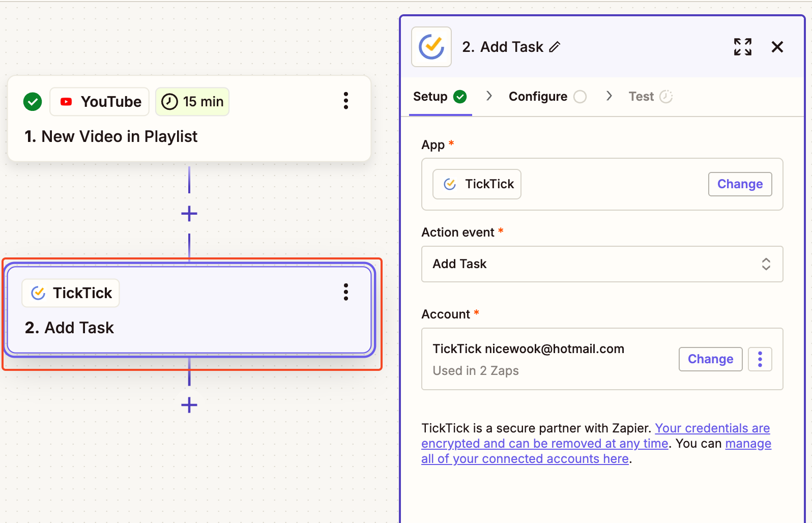Switch to the Test tab
The image size is (812, 523).
[x=651, y=97]
